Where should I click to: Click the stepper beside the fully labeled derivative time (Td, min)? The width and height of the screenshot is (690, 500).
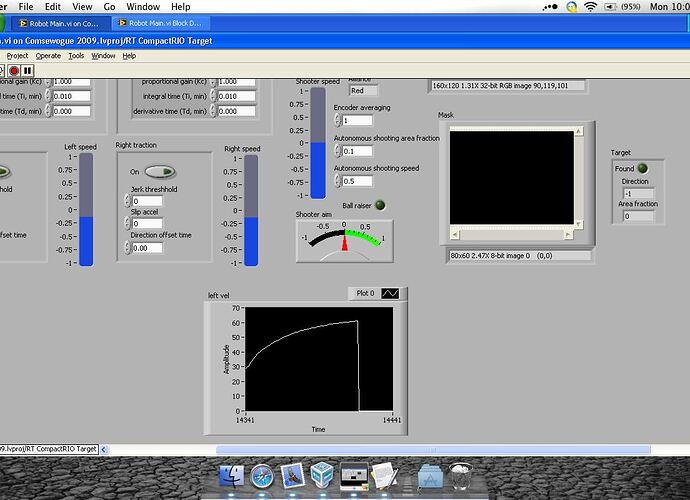(213, 111)
